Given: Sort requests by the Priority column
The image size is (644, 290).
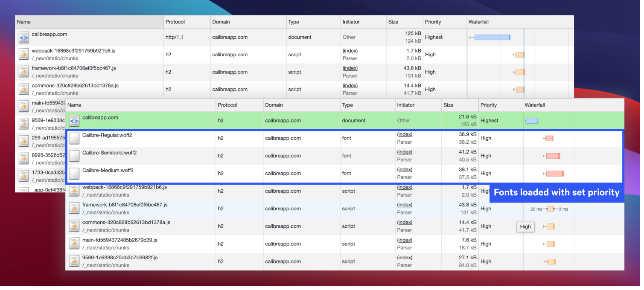Looking at the screenshot, I should pos(488,105).
